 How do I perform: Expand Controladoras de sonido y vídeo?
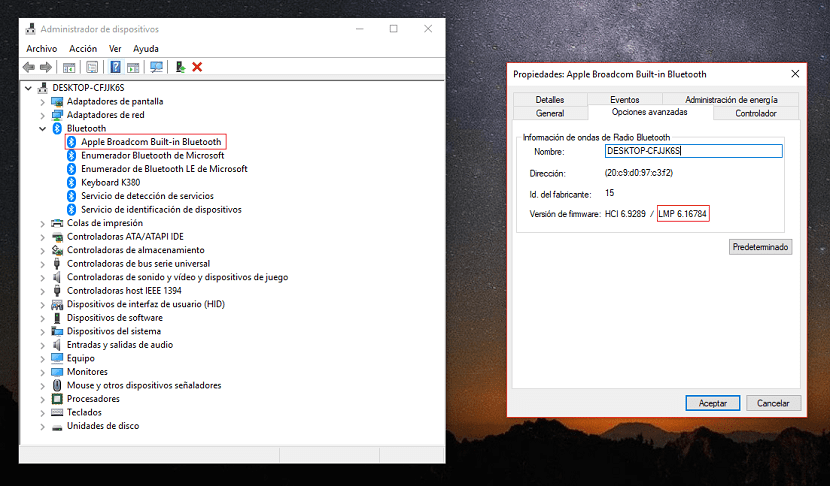(42, 278)
